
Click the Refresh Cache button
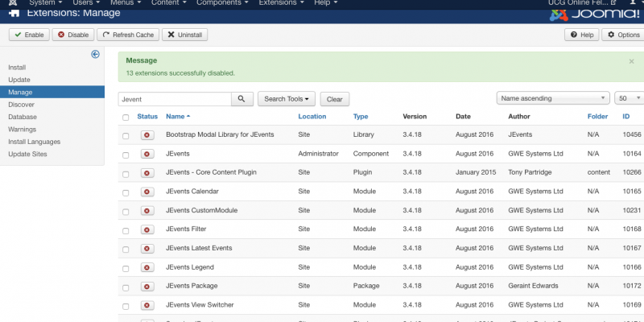(128, 35)
